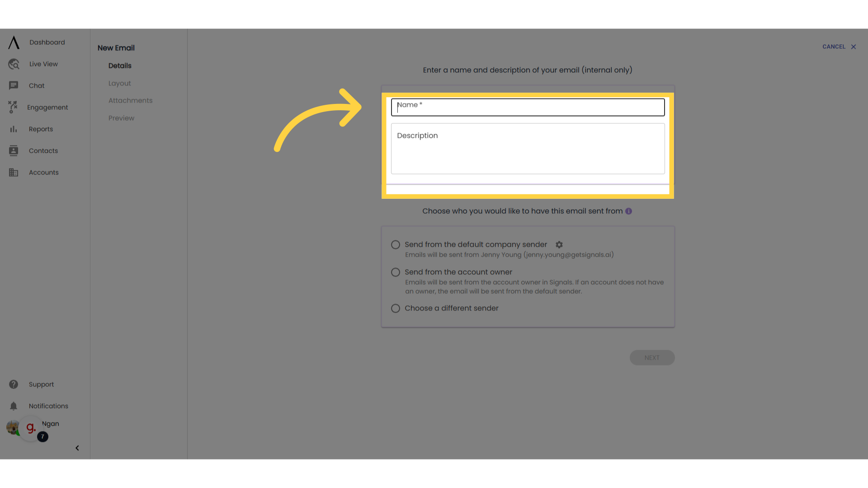The width and height of the screenshot is (868, 488).
Task: Click the Reports sidebar icon
Action: (x=14, y=129)
